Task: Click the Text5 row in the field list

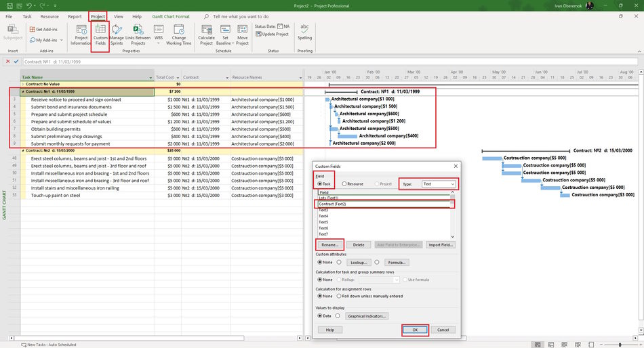Action: tap(384, 222)
